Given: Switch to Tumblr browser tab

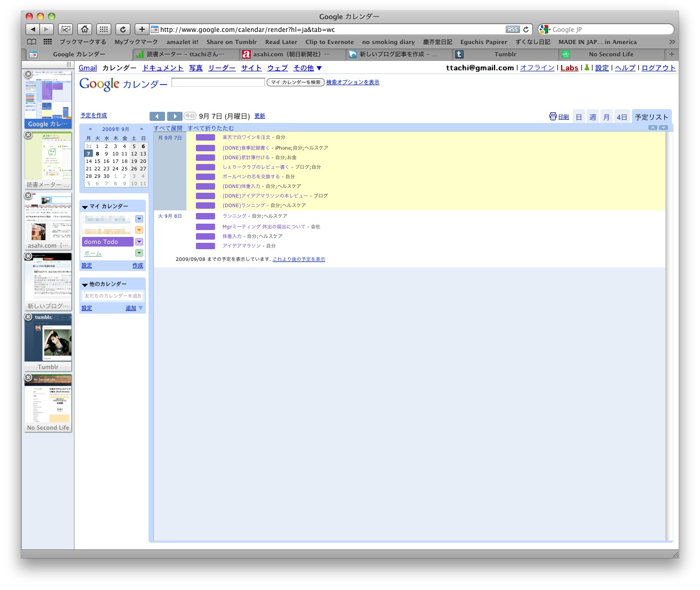Looking at the screenshot, I should click(x=505, y=54).
